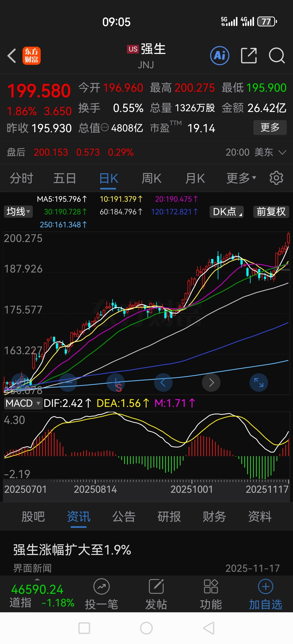Move chart to previous candle arrow

pyautogui.click(x=163, y=382)
